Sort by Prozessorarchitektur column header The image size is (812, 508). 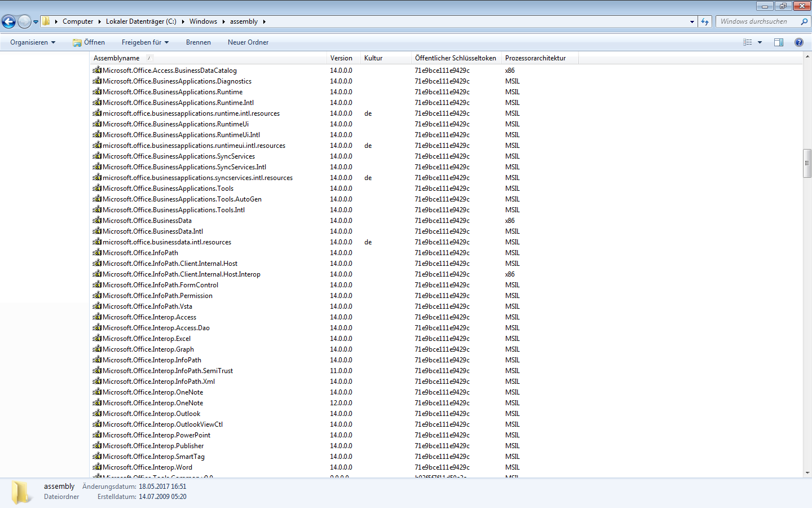pyautogui.click(x=540, y=58)
